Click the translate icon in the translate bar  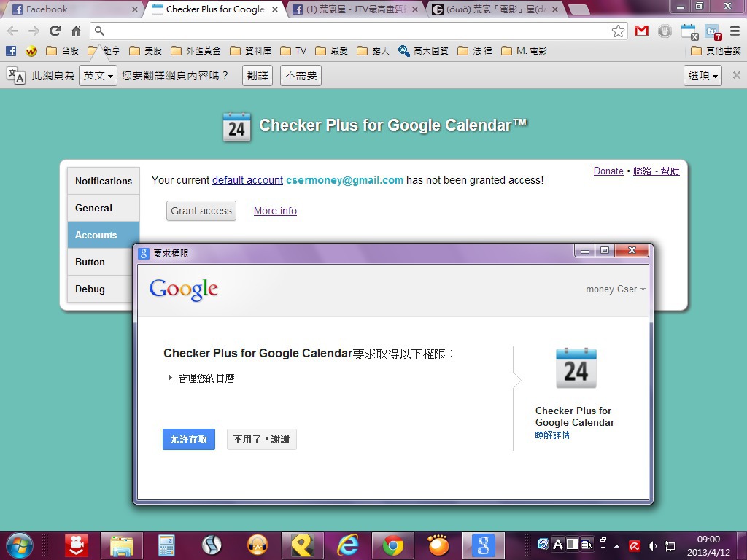click(x=16, y=75)
